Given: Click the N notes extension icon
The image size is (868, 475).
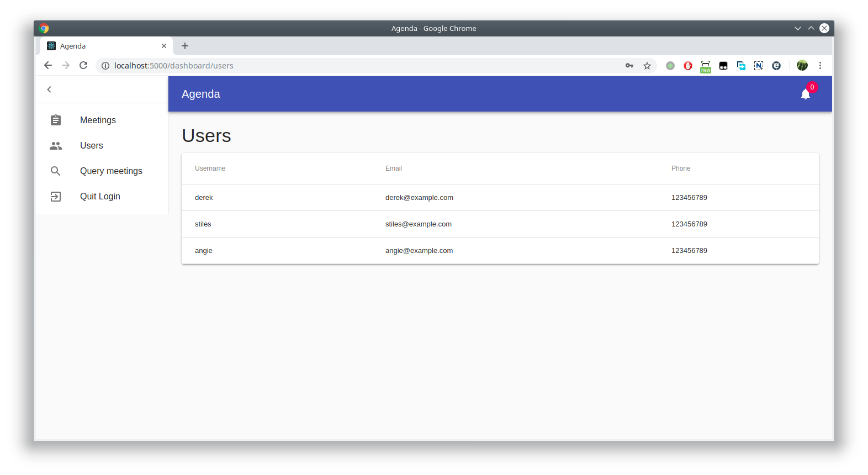Looking at the screenshot, I should point(759,66).
